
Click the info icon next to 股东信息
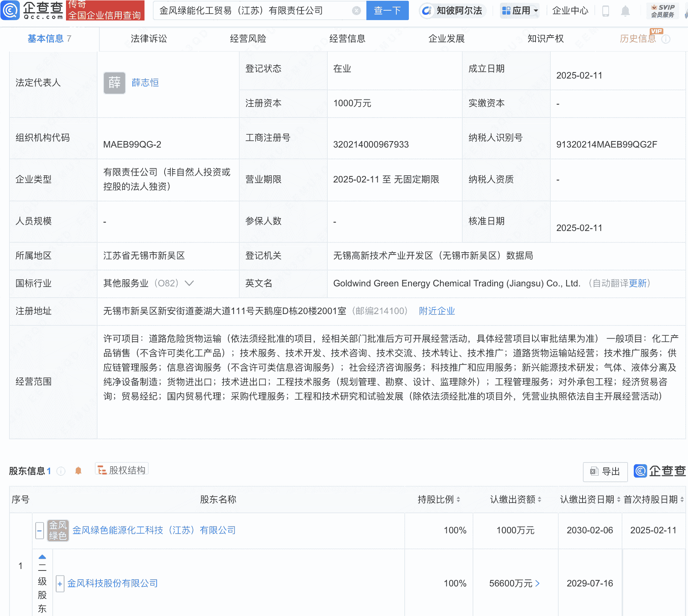point(60,471)
